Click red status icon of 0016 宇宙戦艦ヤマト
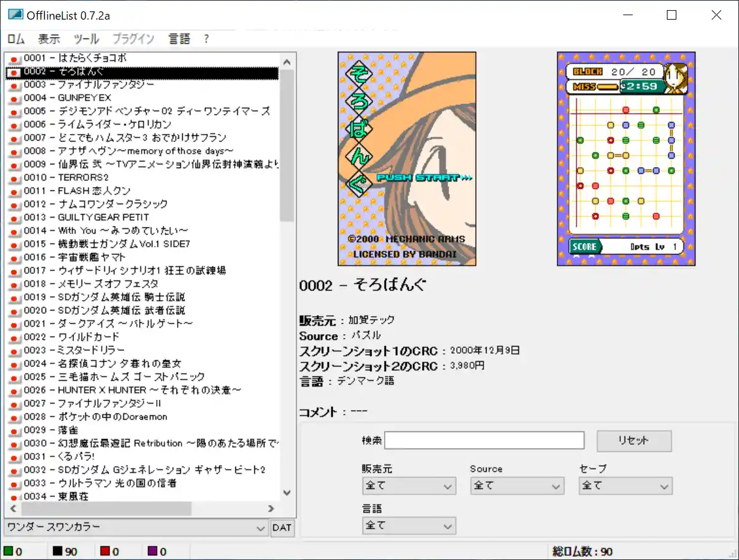Viewport: 739px width, 560px height. 14,258
